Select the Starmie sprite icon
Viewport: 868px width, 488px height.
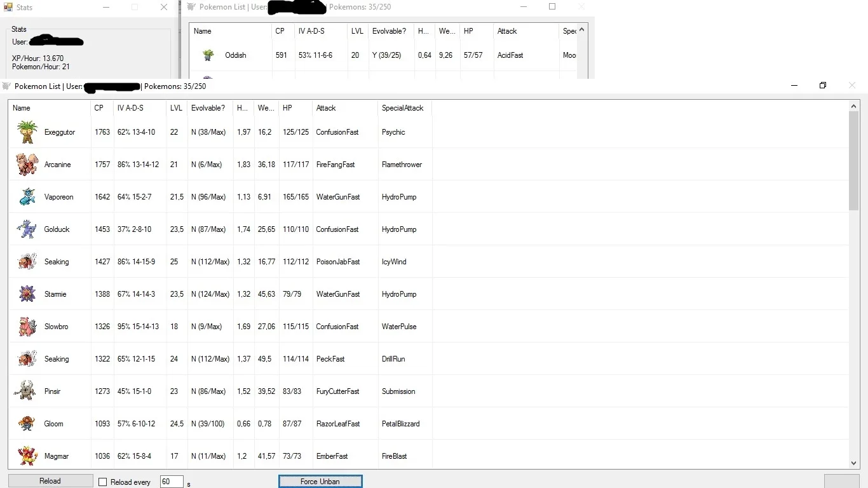click(x=27, y=294)
